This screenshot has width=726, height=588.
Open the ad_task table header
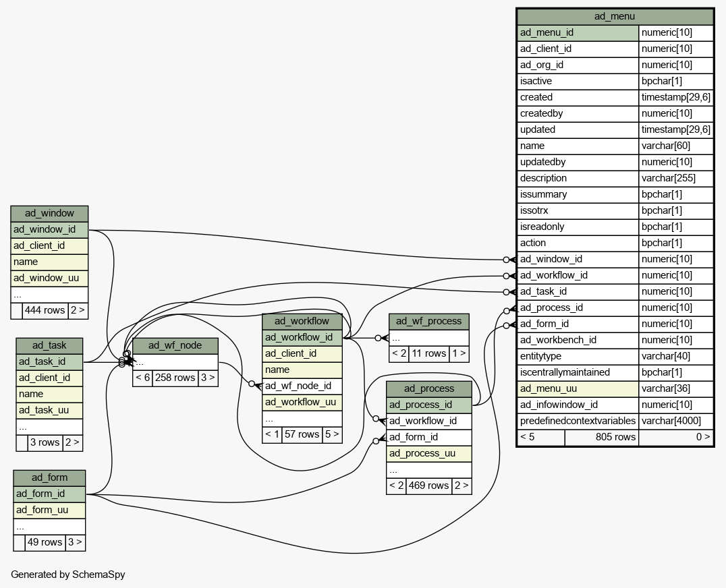49,345
